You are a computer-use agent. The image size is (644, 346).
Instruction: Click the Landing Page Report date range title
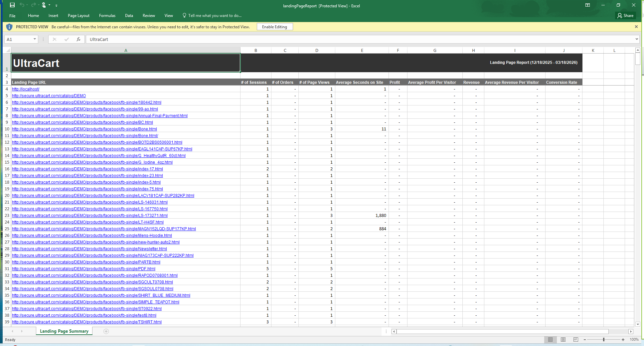pyautogui.click(x=534, y=63)
